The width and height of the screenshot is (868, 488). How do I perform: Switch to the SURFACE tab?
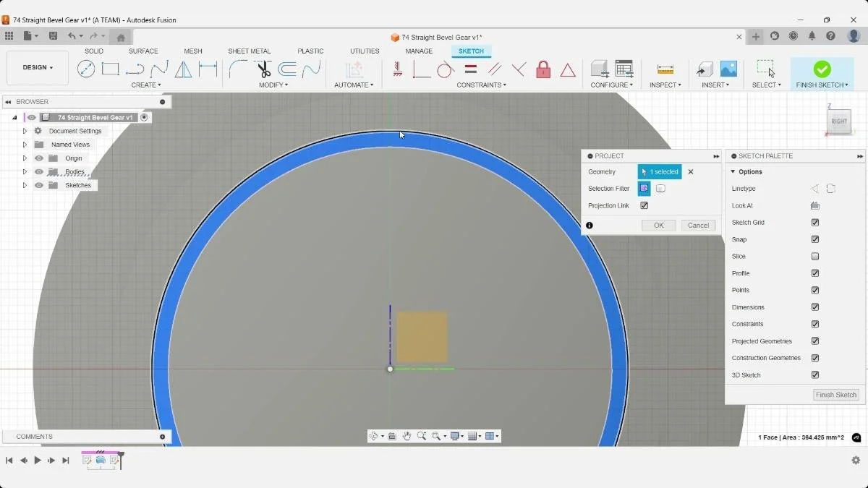[143, 51]
